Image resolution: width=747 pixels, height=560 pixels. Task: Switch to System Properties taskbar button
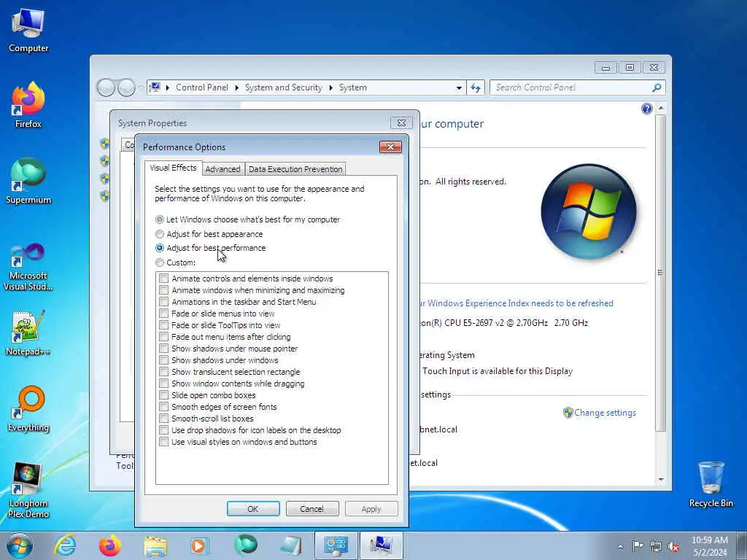(x=381, y=545)
